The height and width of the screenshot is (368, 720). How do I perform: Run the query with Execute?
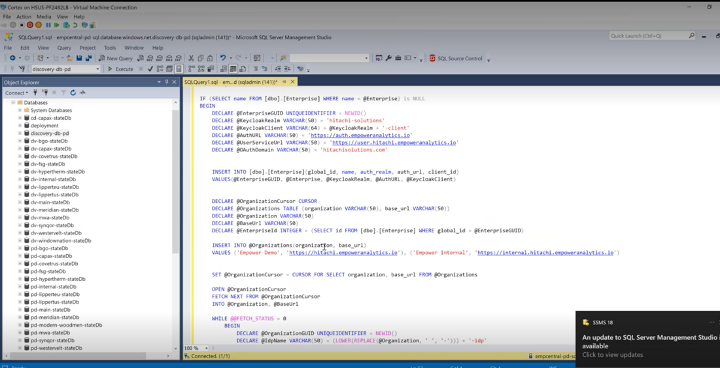tap(120, 69)
